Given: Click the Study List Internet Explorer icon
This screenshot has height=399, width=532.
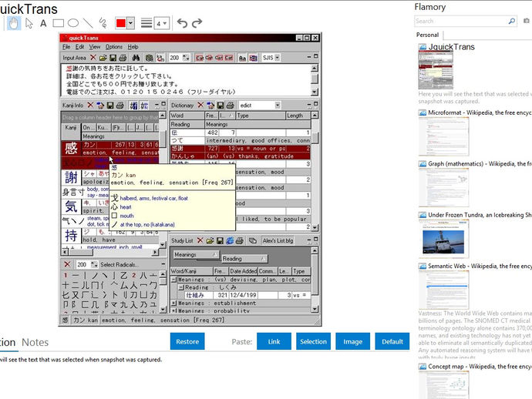Looking at the screenshot, I should (x=230, y=240).
